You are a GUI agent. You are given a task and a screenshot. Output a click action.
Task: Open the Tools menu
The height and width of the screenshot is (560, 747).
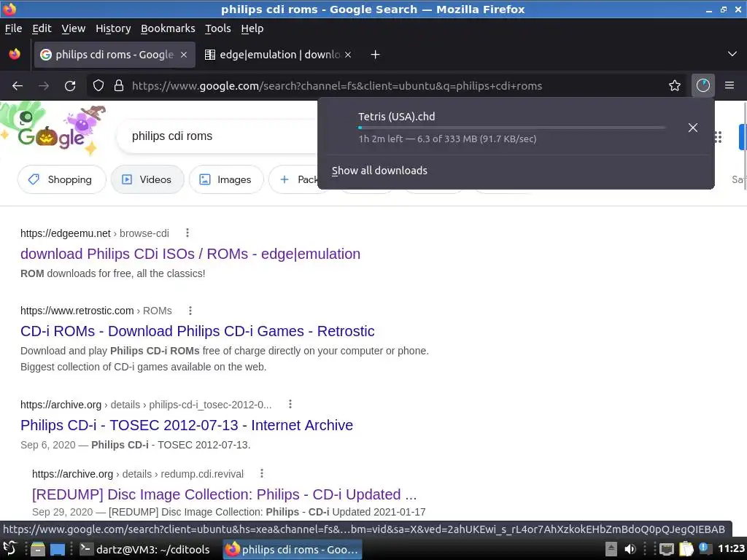point(217,28)
